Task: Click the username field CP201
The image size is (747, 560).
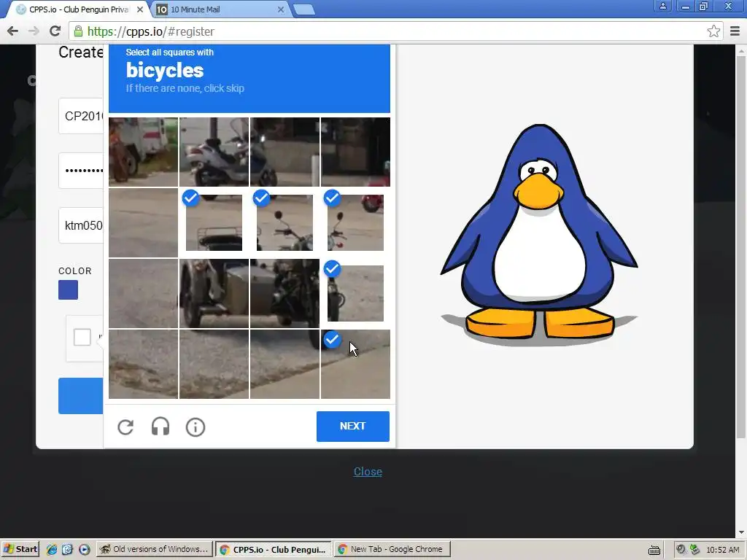Action: (x=81, y=116)
